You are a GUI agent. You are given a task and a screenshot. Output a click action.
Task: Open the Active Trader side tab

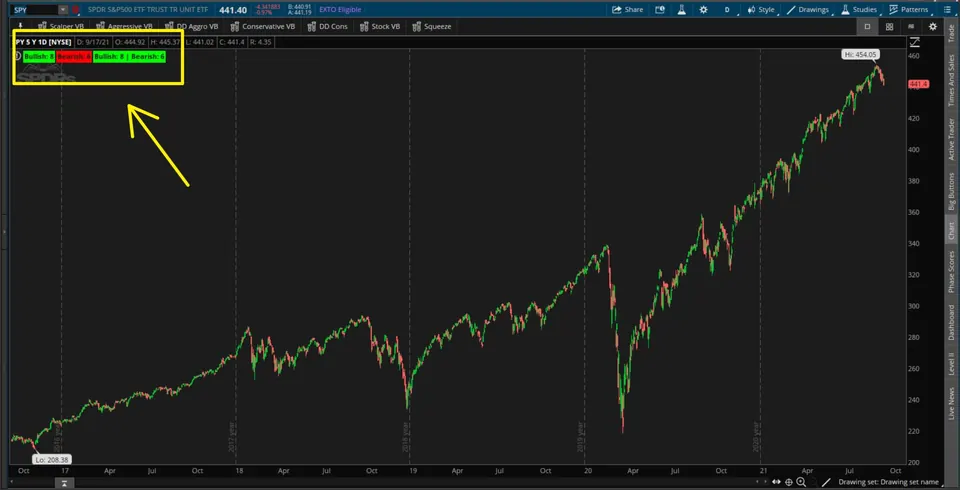click(951, 138)
